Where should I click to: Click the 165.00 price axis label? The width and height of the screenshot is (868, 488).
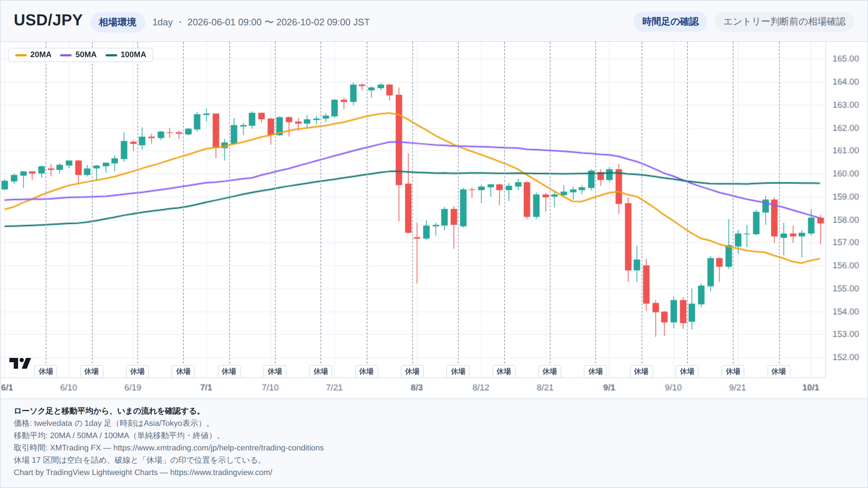pos(846,59)
